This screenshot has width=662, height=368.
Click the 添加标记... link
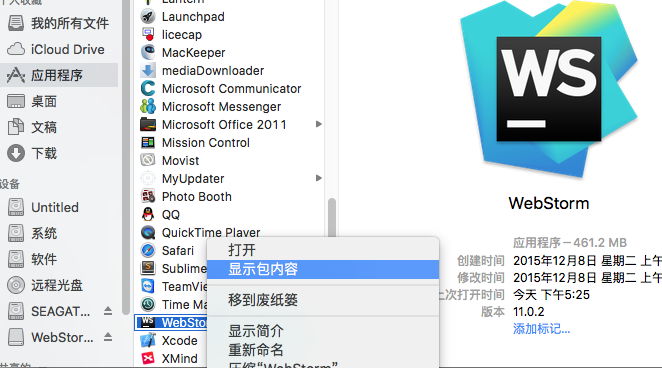point(542,328)
